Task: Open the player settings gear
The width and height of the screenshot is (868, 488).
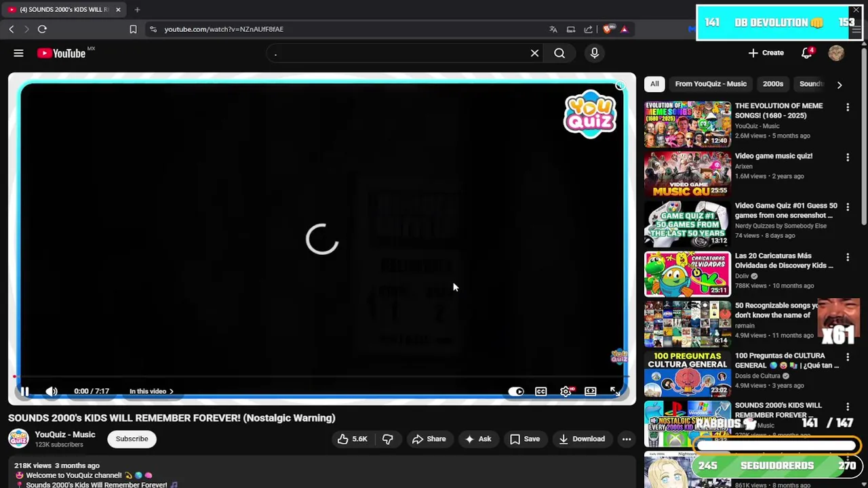Action: coord(566,391)
